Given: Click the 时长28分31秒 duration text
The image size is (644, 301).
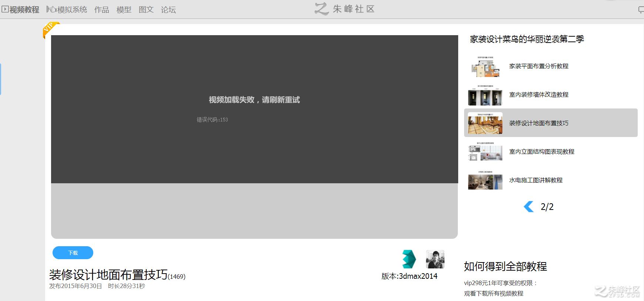Looking at the screenshot, I should (127, 286).
